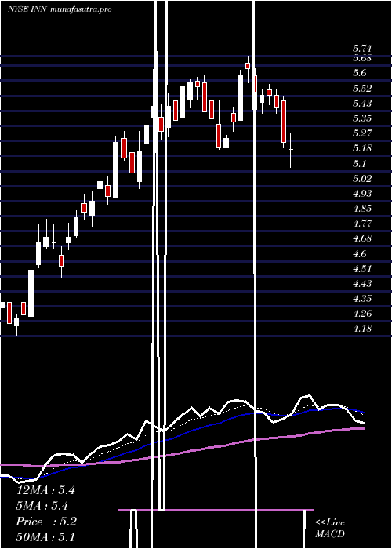Click the 4.6 price axis label
Screen dimensions: 392x549
point(359,254)
